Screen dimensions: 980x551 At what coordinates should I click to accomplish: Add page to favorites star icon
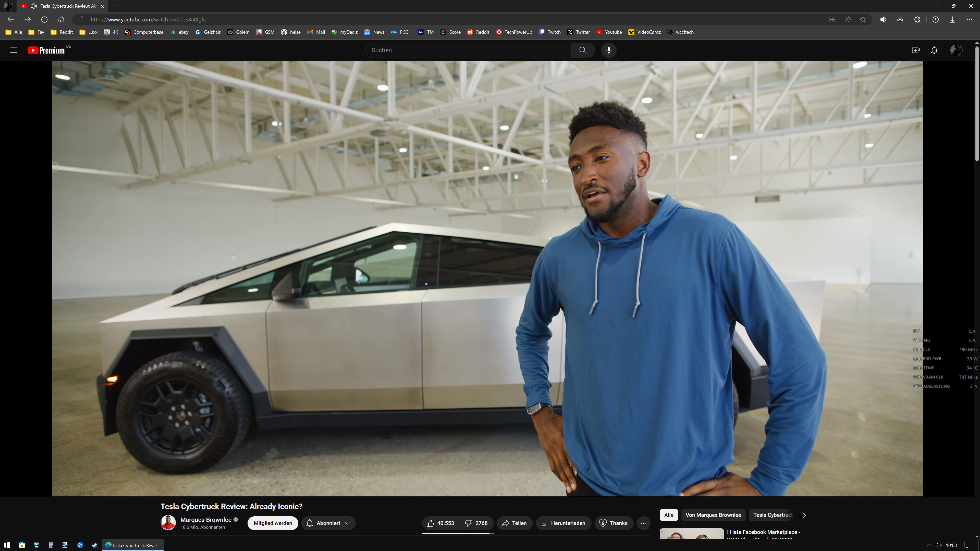pos(863,19)
